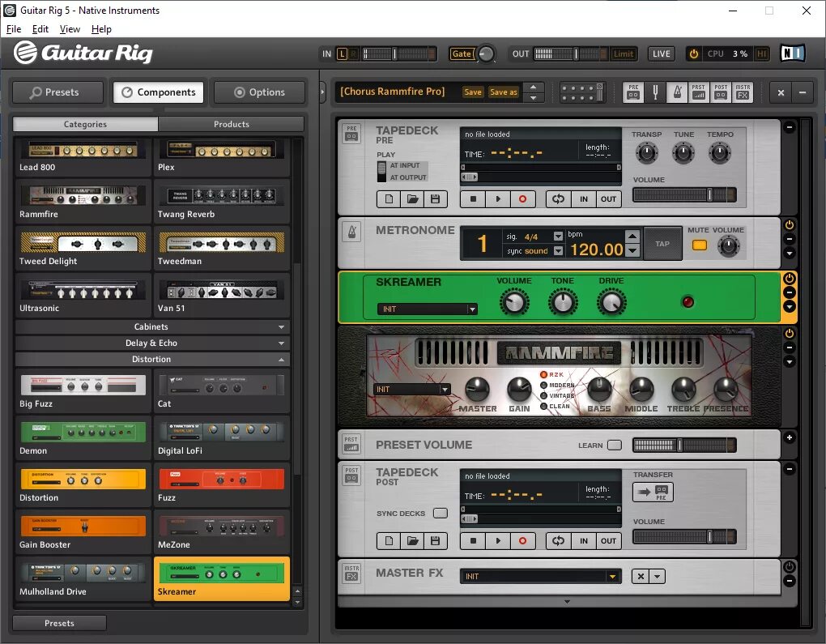Toggle Skreamer power on/off
Viewport: 826px width, 644px height.
pyautogui.click(x=789, y=279)
